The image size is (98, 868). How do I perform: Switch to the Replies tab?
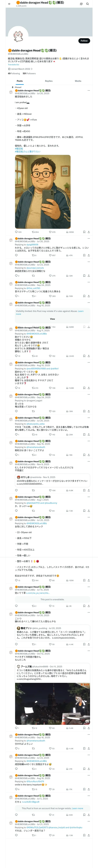49,81
